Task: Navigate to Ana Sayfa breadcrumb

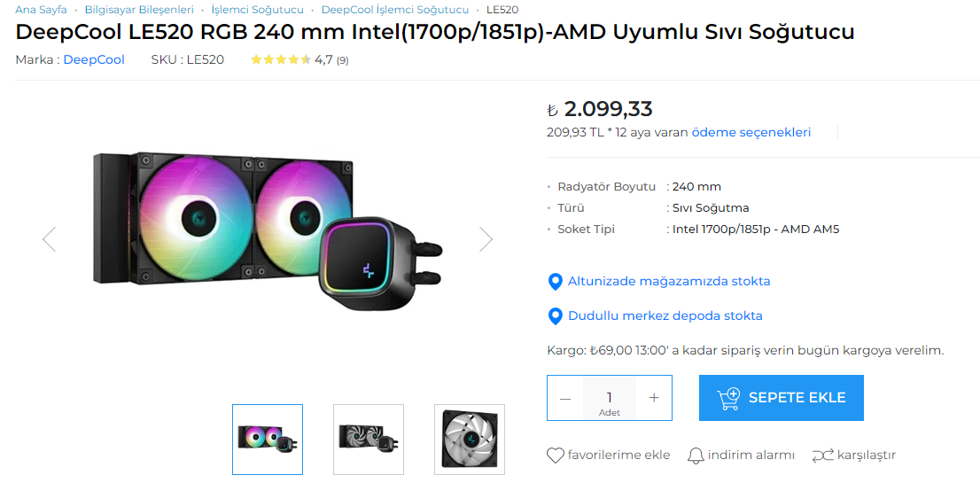Action: [x=41, y=10]
